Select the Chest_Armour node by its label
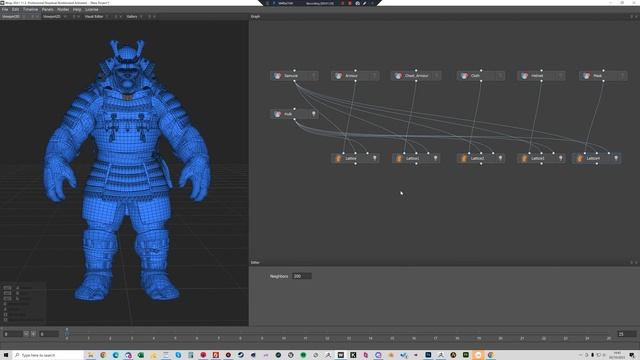The height and width of the screenshot is (360, 640). (416, 76)
